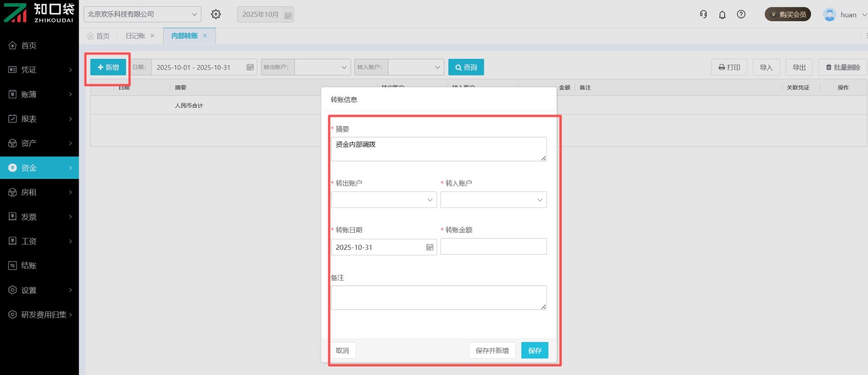Click the calendar icon in transfer date field
This screenshot has width=868, height=375.
click(x=429, y=248)
